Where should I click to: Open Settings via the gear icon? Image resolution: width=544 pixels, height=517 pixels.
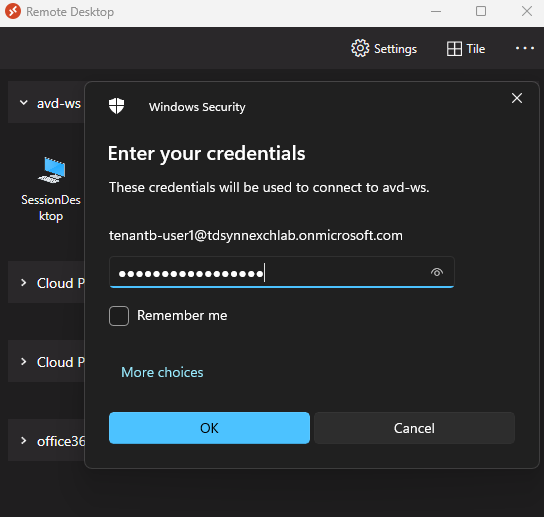(360, 48)
